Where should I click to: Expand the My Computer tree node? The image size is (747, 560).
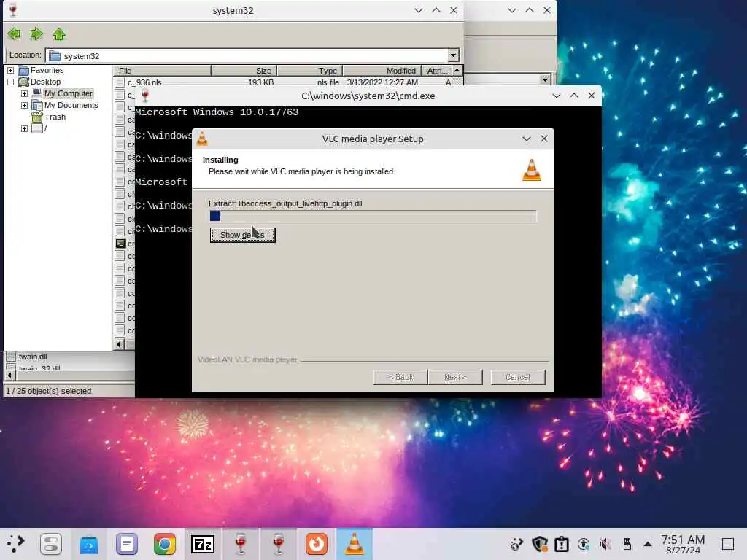[24, 93]
